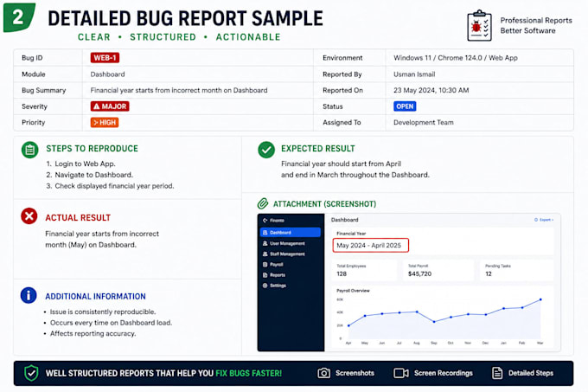Click the bug clipboard logo icon
Viewport: 588px width, 392px height.
pos(479,25)
